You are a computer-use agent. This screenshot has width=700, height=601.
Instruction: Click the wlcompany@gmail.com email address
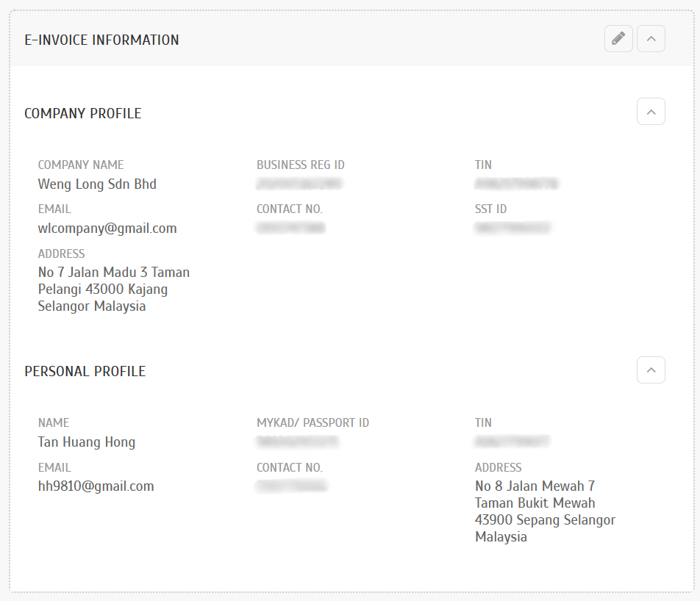click(x=107, y=228)
